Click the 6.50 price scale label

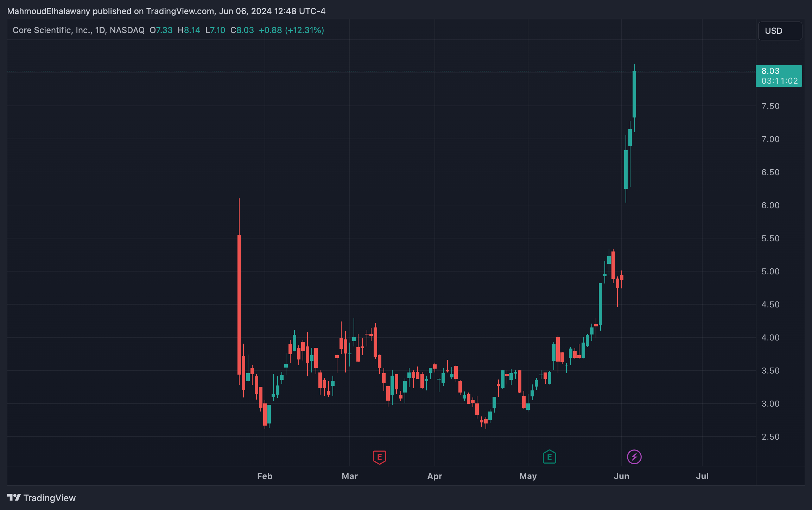pyautogui.click(x=770, y=172)
